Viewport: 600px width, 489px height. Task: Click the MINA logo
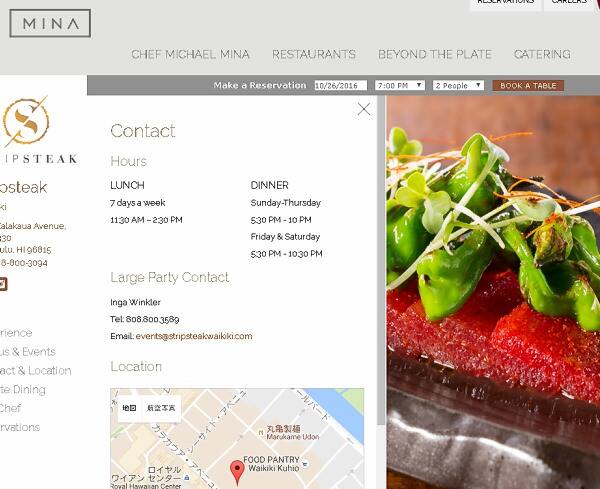click(x=50, y=23)
